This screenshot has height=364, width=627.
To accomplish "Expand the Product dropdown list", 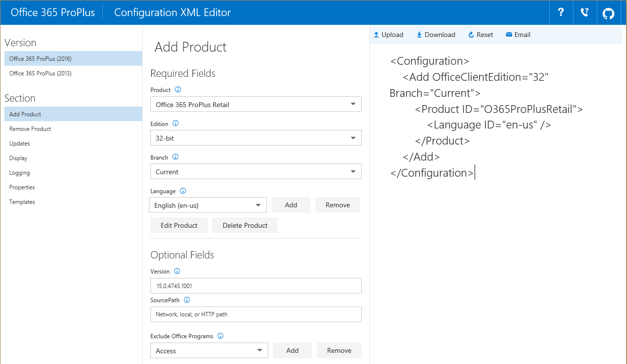I will click(256, 105).
